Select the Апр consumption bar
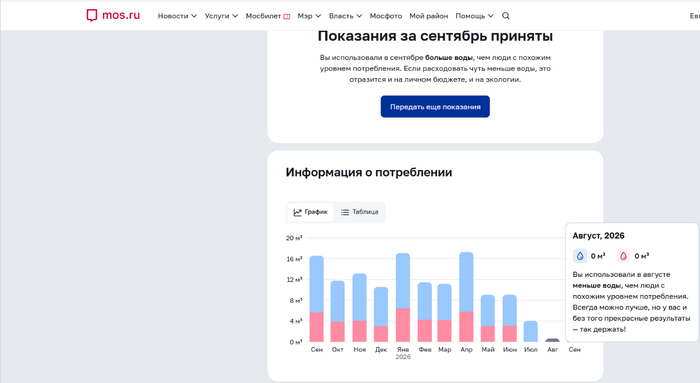700x383 pixels. (466, 297)
